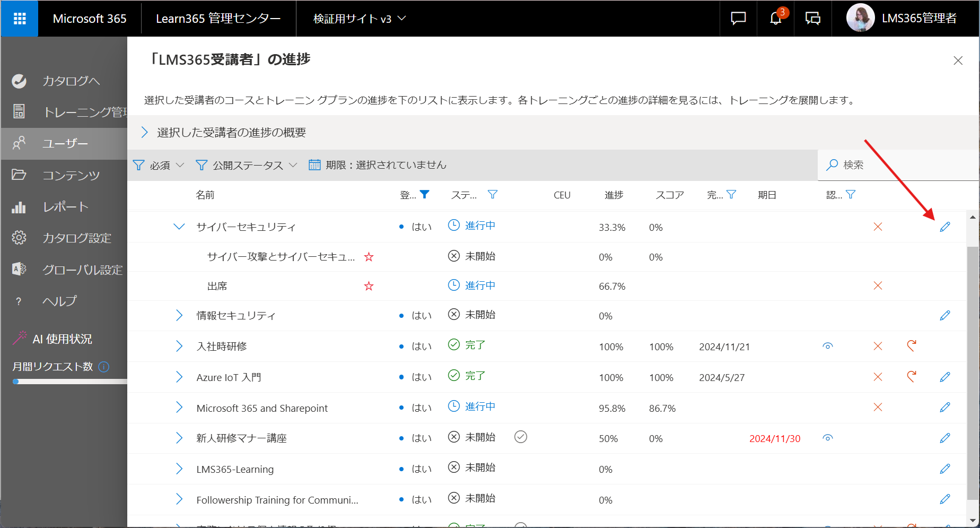The height and width of the screenshot is (528, 980).
Task: Open notifications bell with 3 alerts
Action: coord(776,19)
